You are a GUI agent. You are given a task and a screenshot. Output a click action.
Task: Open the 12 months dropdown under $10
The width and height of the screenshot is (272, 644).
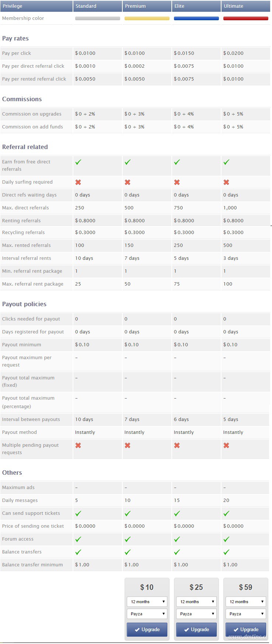coord(147,602)
